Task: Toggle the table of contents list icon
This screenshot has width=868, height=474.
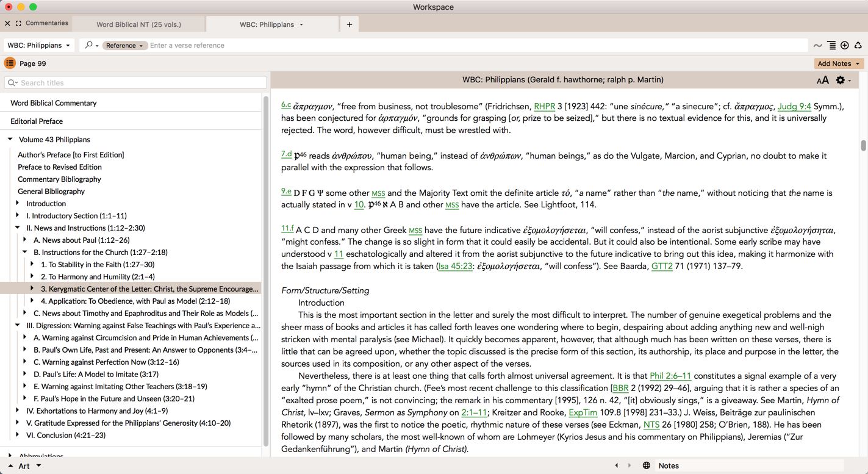Action: pyautogui.click(x=10, y=63)
